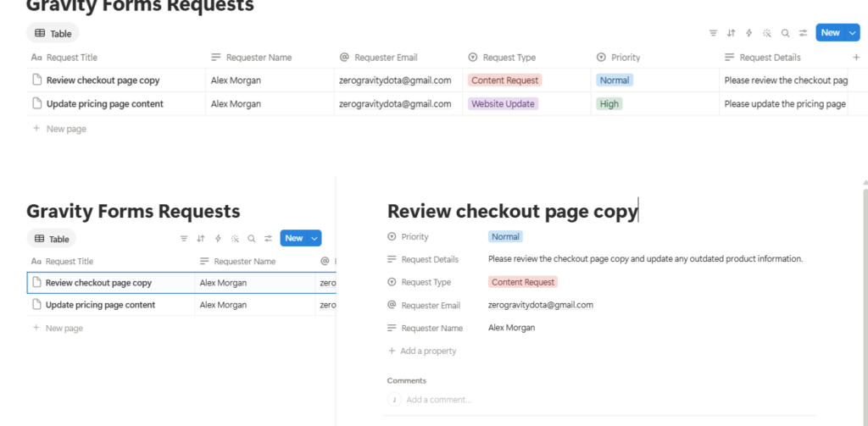This screenshot has width=868, height=426.
Task: Open the Content Request tag in the upper table
Action: point(505,80)
